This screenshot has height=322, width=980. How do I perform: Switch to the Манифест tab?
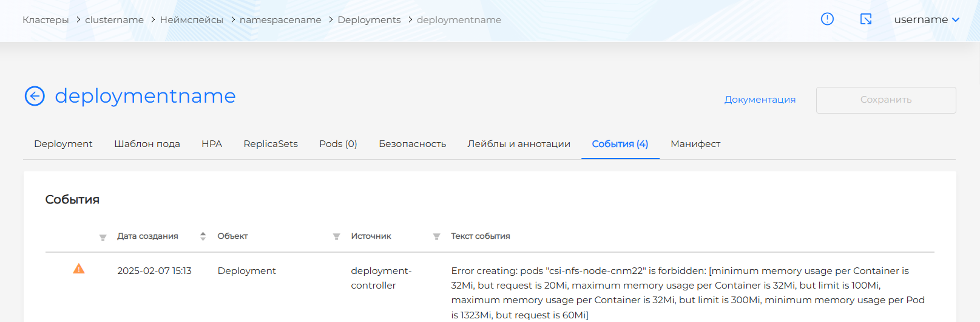[x=695, y=144]
